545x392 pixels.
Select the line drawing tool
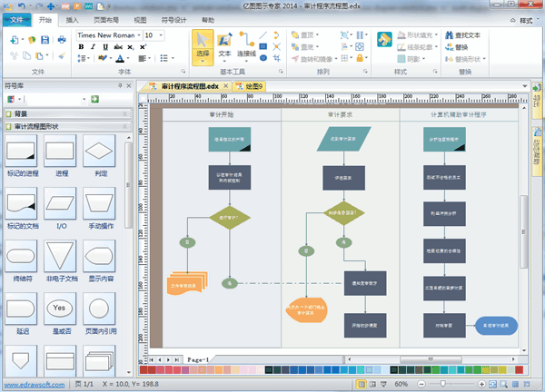coord(263,35)
